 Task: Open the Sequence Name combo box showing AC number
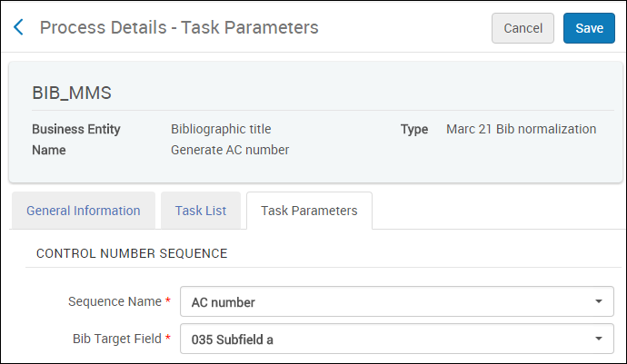(382, 301)
